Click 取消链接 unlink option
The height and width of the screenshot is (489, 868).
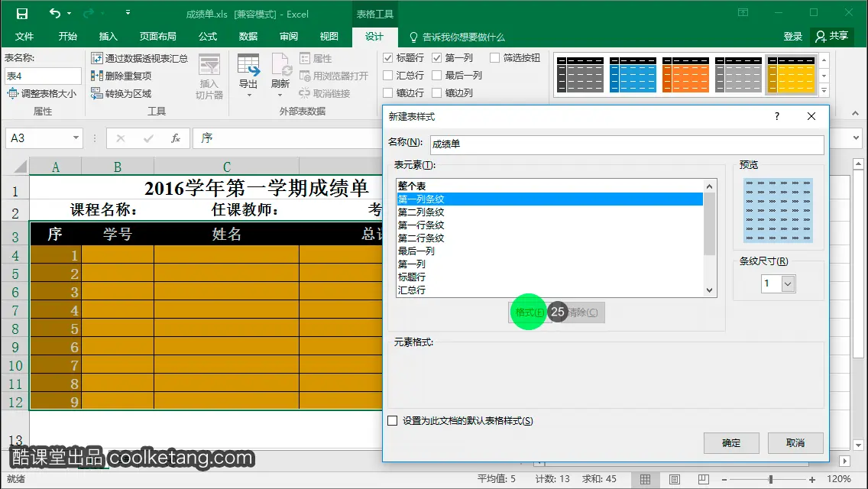click(325, 93)
